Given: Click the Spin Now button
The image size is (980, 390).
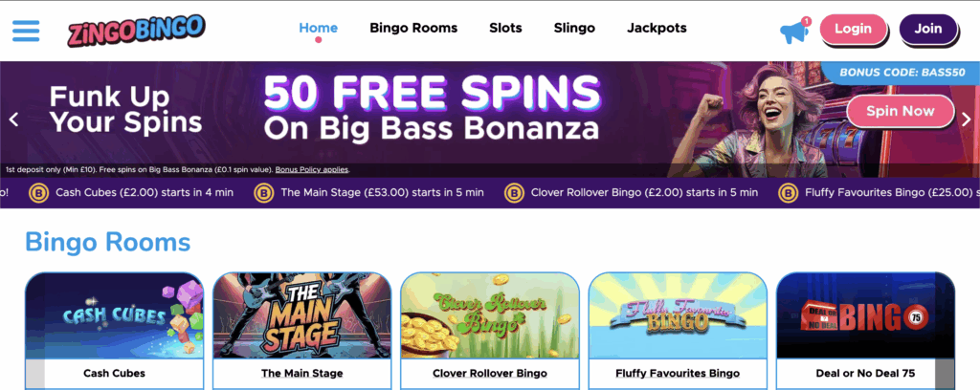Looking at the screenshot, I should 900,111.
